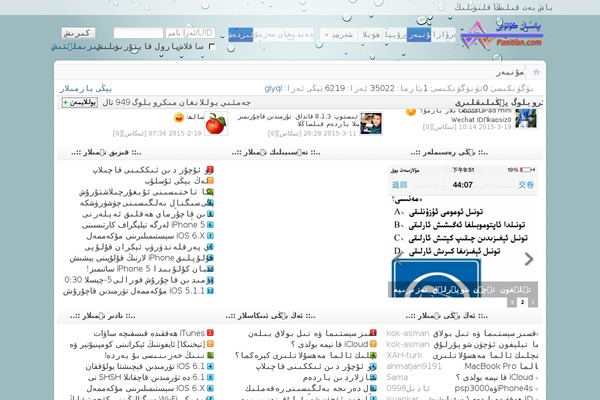The width and height of the screenshot is (600, 400).
Task: Tick the remember-login checkbox
Action: click(x=212, y=46)
